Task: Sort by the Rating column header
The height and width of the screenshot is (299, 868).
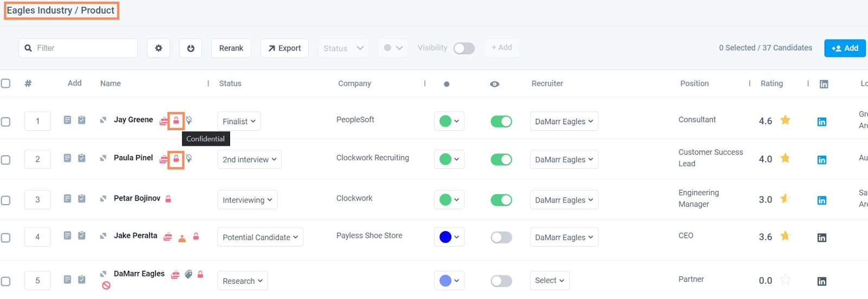Action: (x=771, y=84)
